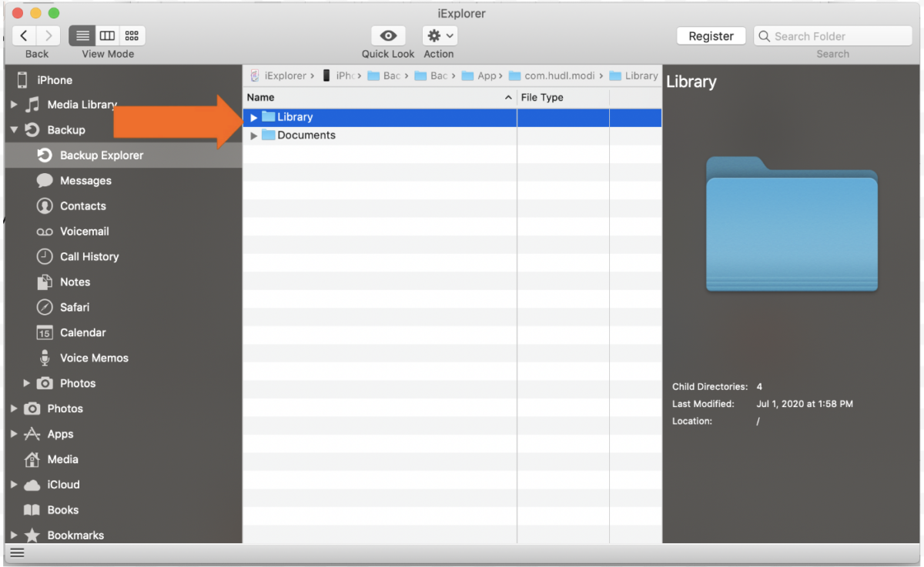Switch to column view mode

[x=107, y=35]
